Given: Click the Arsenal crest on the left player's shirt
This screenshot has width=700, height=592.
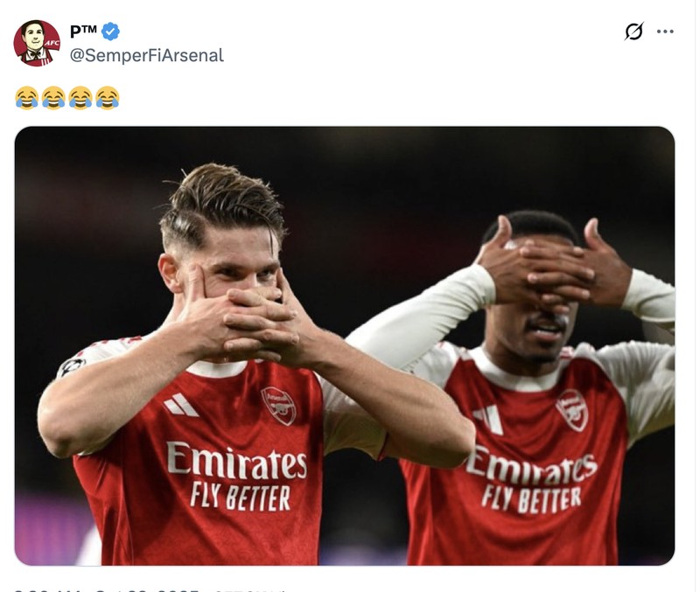Looking at the screenshot, I should [279, 403].
